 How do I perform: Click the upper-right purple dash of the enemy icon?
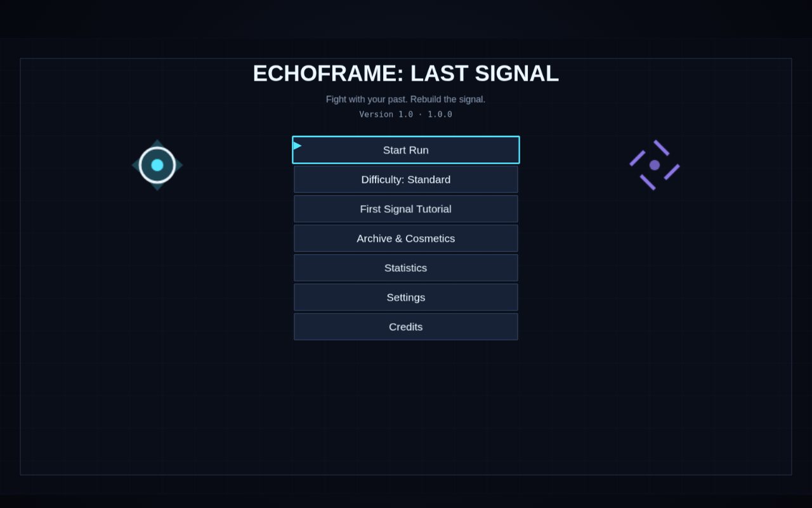[x=662, y=148]
